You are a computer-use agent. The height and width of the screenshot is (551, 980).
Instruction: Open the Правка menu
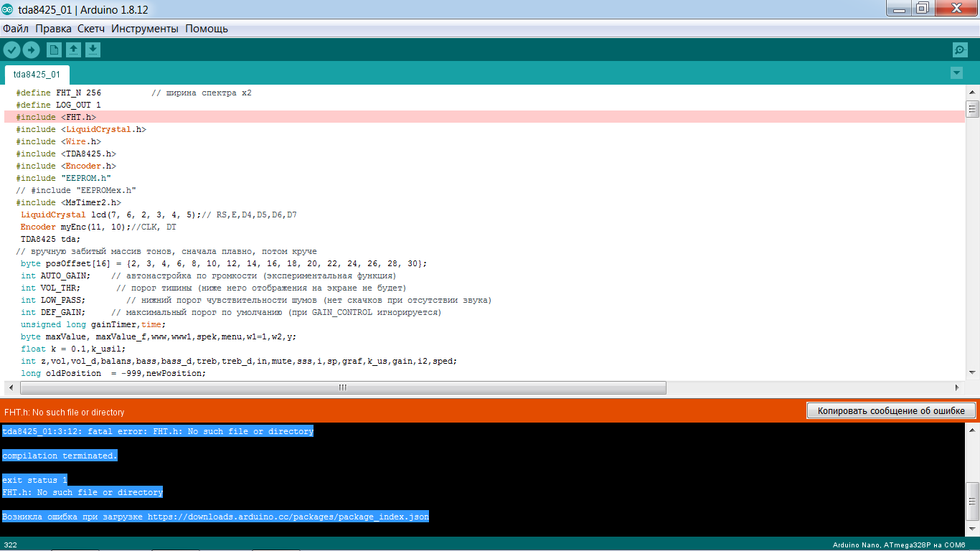(53, 29)
